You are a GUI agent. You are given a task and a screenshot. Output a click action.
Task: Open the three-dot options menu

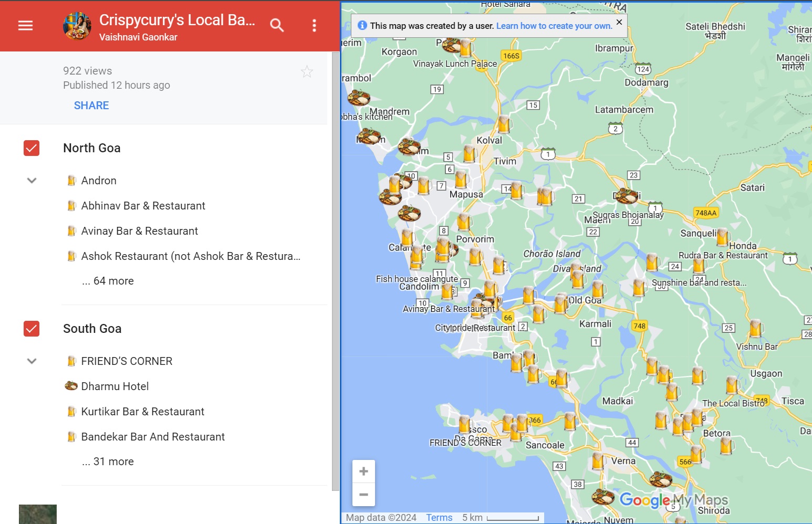pos(314,25)
